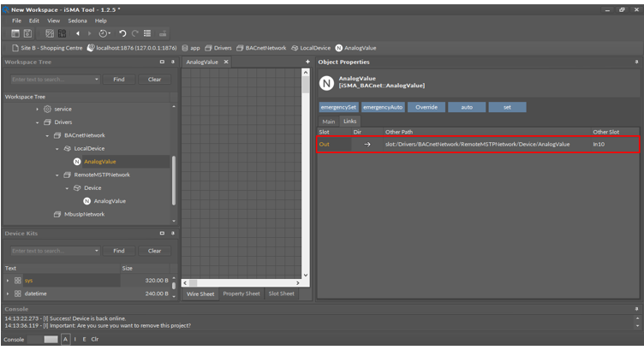The image size is (644, 350).
Task: Collapse the LocalDevice tree node
Action: click(x=57, y=149)
